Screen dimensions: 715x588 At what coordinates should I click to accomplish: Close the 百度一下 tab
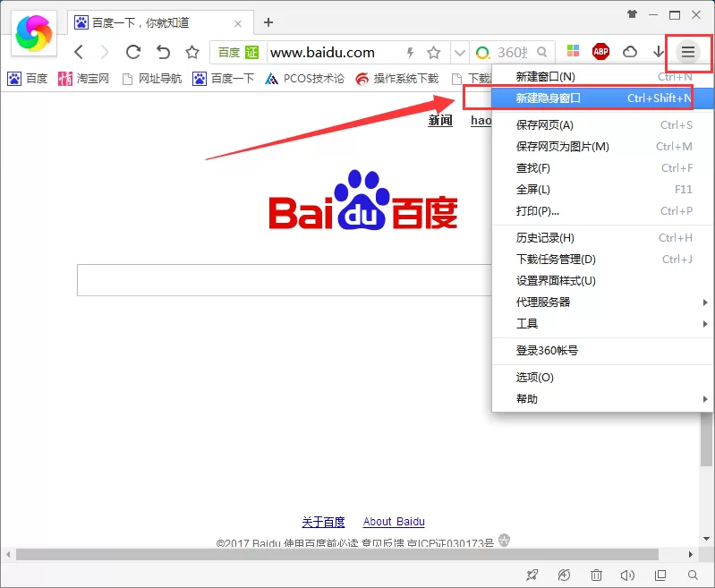coord(238,24)
